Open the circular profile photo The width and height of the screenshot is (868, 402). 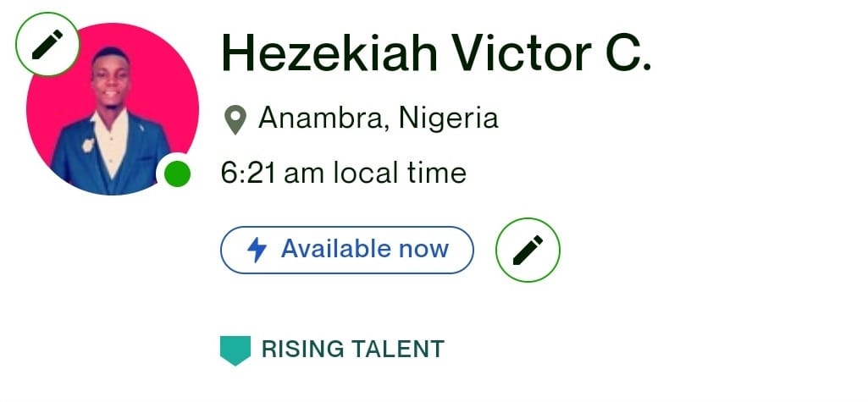click(113, 109)
